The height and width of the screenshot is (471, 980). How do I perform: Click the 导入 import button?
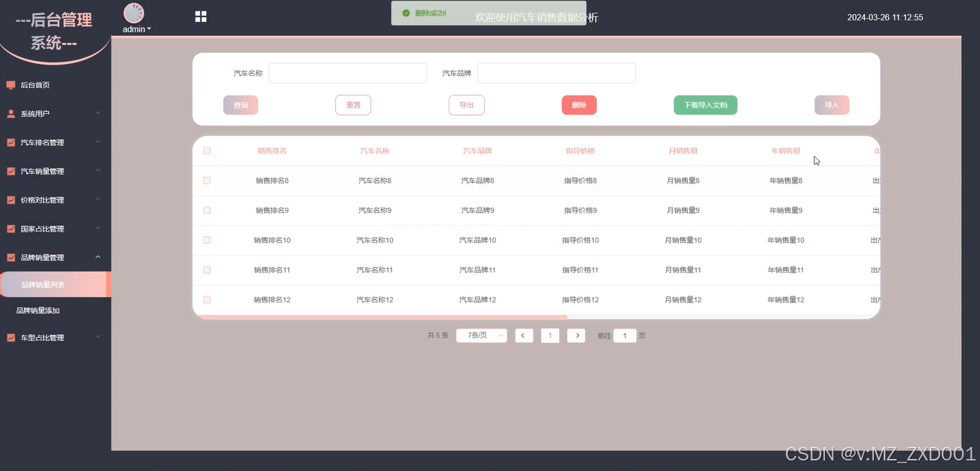[832, 105]
